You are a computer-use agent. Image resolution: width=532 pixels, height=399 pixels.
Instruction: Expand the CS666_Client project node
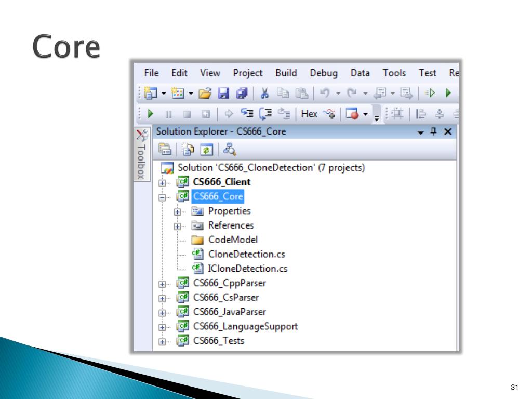point(162,183)
